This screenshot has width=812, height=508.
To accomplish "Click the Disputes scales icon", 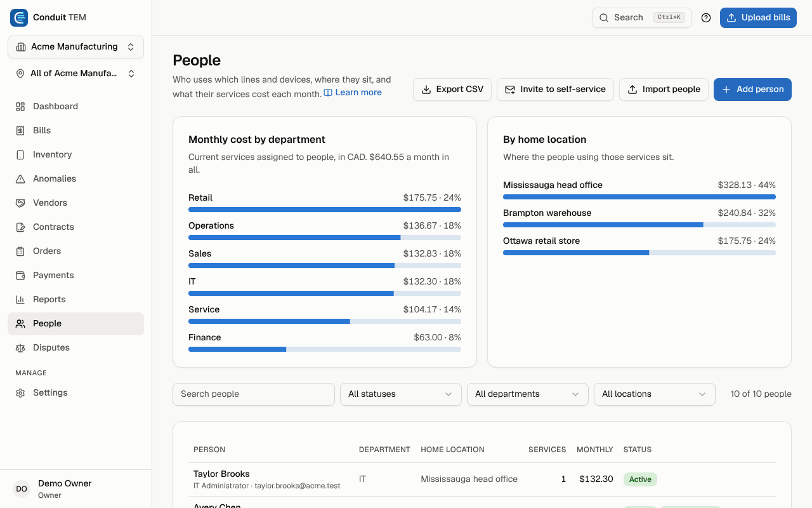I will pos(20,348).
